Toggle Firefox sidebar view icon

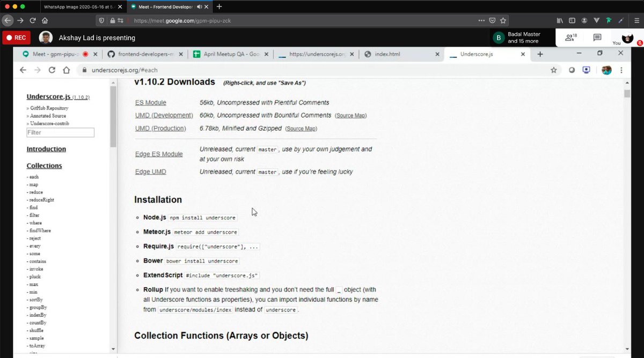pos(572,20)
